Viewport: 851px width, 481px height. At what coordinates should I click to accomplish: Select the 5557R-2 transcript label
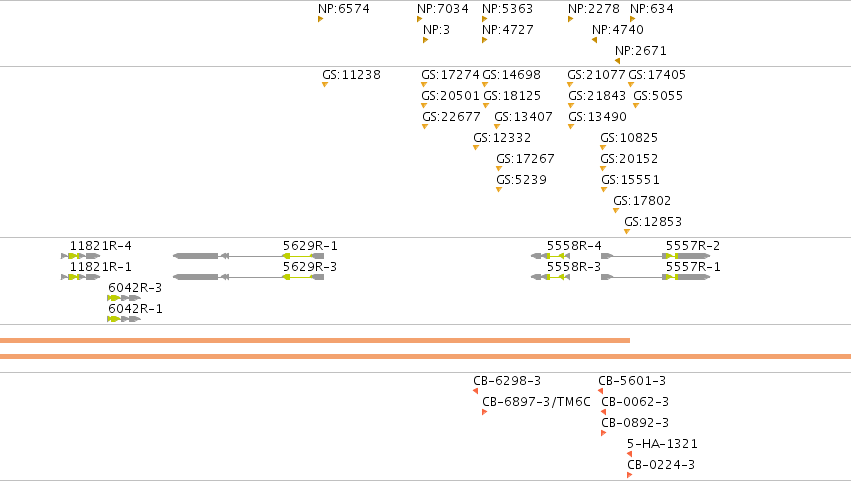(693, 246)
